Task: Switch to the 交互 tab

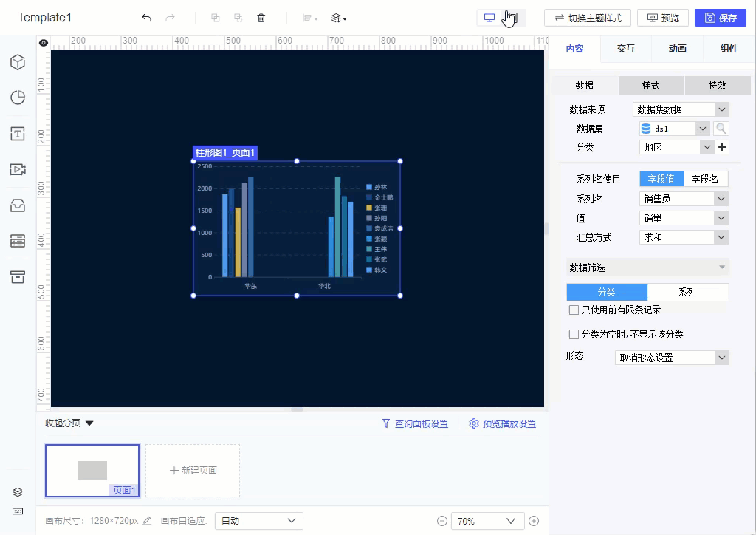Action: pyautogui.click(x=625, y=49)
